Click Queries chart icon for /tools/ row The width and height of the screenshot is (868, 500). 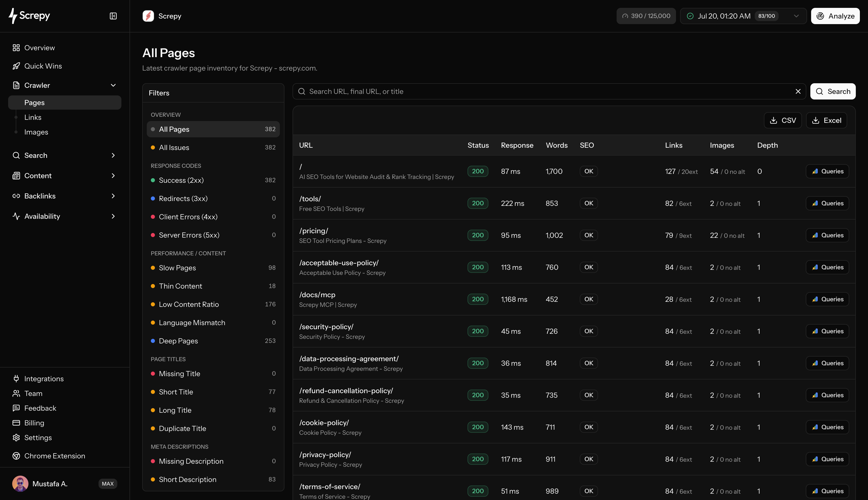point(815,203)
